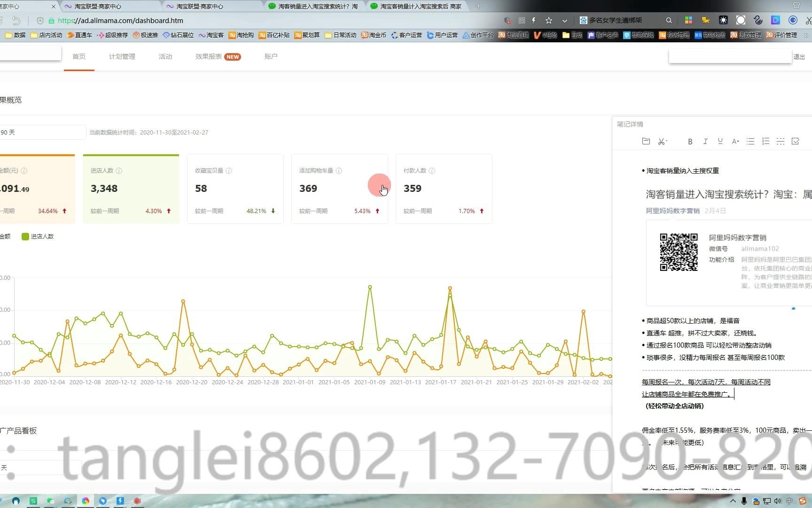
Task: Select the scissors cut tool in note toolbar
Action: click(x=662, y=141)
